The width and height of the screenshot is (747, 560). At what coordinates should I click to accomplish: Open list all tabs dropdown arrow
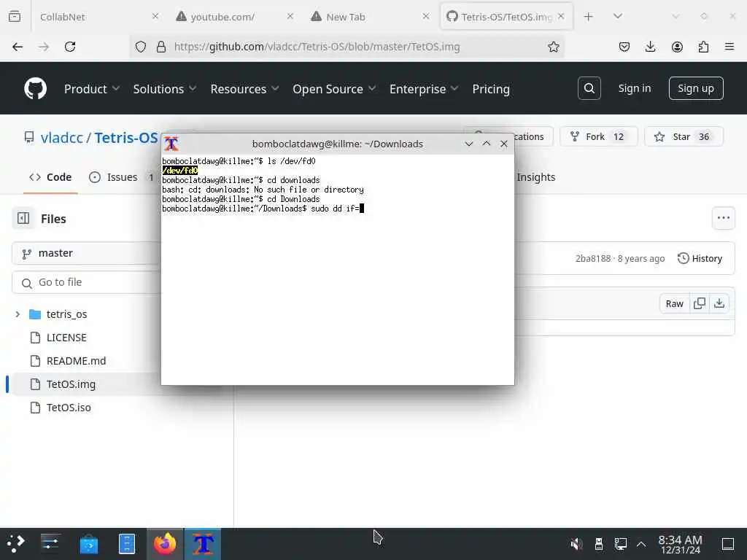(x=617, y=17)
